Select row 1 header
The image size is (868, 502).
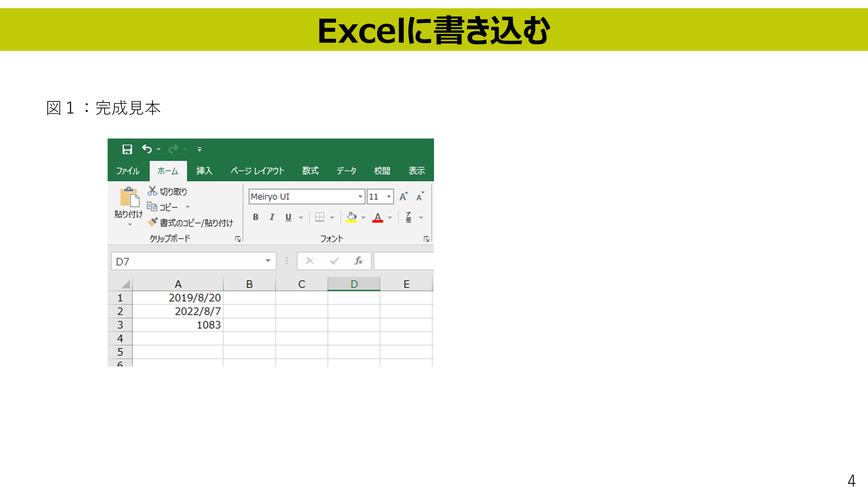coord(120,298)
